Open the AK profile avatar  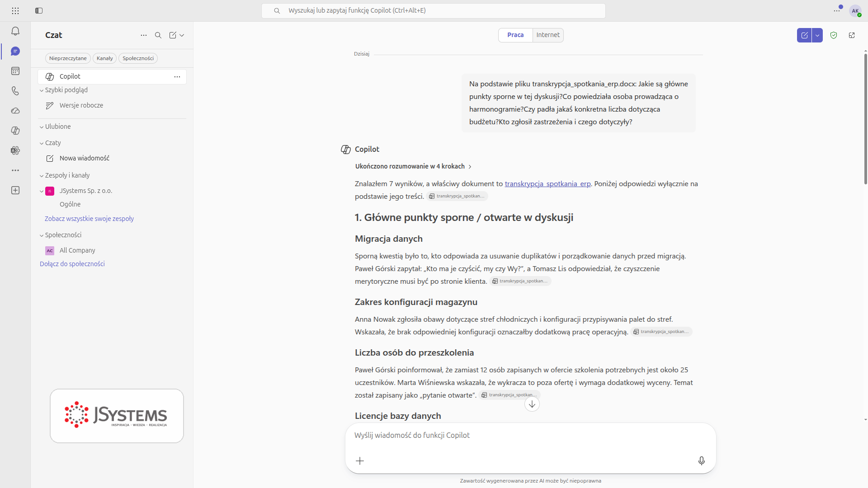(855, 11)
